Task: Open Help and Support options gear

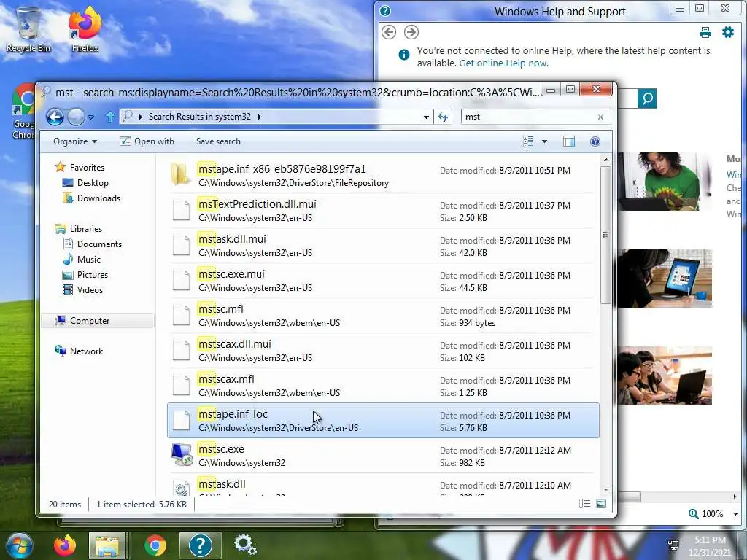Action: pyautogui.click(x=728, y=32)
